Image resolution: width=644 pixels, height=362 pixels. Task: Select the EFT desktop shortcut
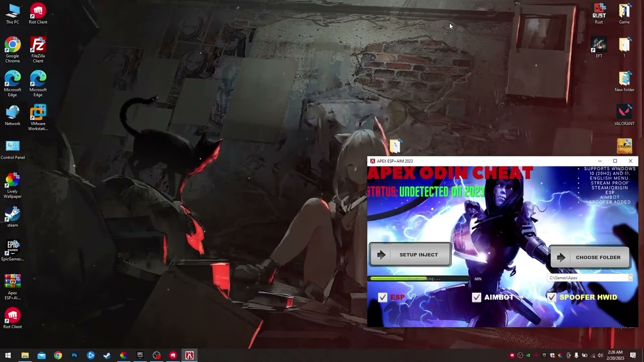599,48
